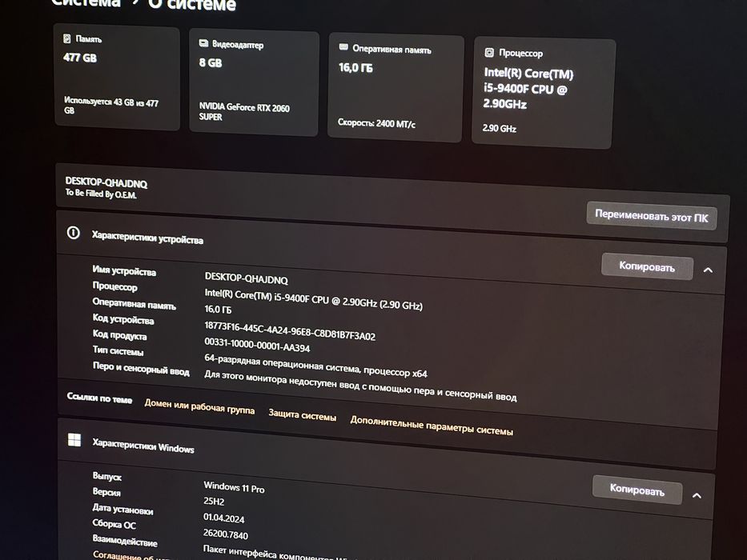
Task: Click the Ссылки по теме label
Action: tap(99, 398)
